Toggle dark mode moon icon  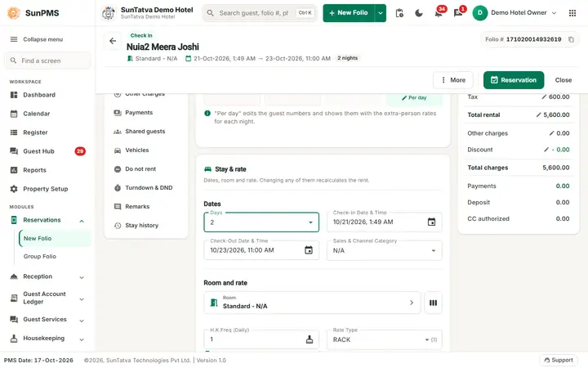pos(419,13)
